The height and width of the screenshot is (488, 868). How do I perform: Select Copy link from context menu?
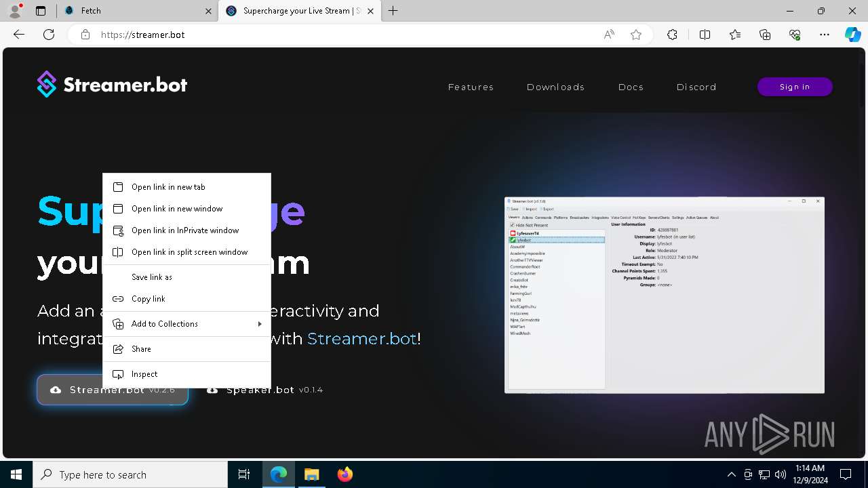tap(186, 299)
